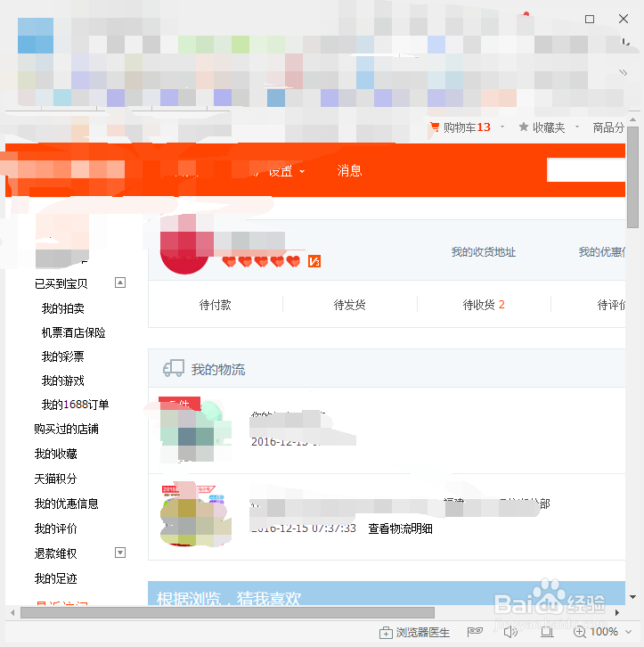The width and height of the screenshot is (644, 647).
Task: Click the vertical scrollbar down arrow
Action: click(633, 597)
